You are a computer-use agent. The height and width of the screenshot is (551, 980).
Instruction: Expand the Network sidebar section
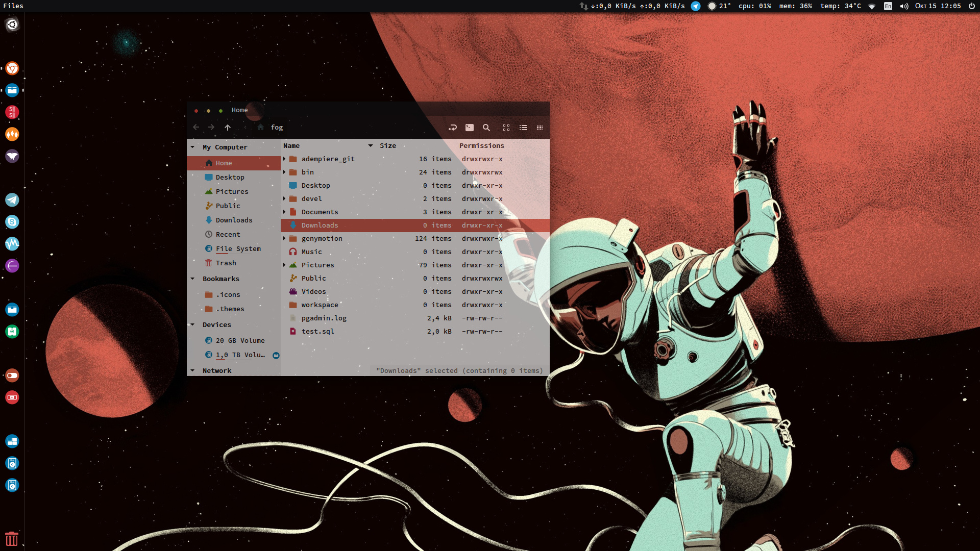(x=192, y=371)
